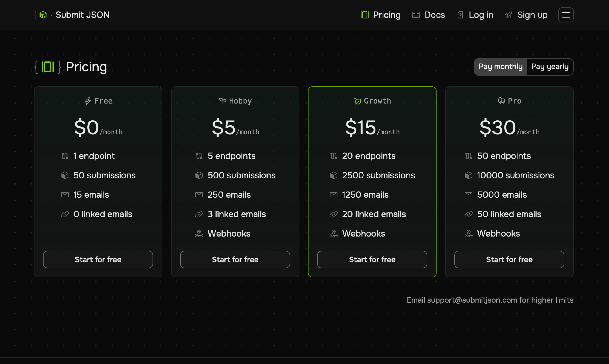609x364 pixels.
Task: Click Submit JSON brand name
Action: tap(82, 15)
